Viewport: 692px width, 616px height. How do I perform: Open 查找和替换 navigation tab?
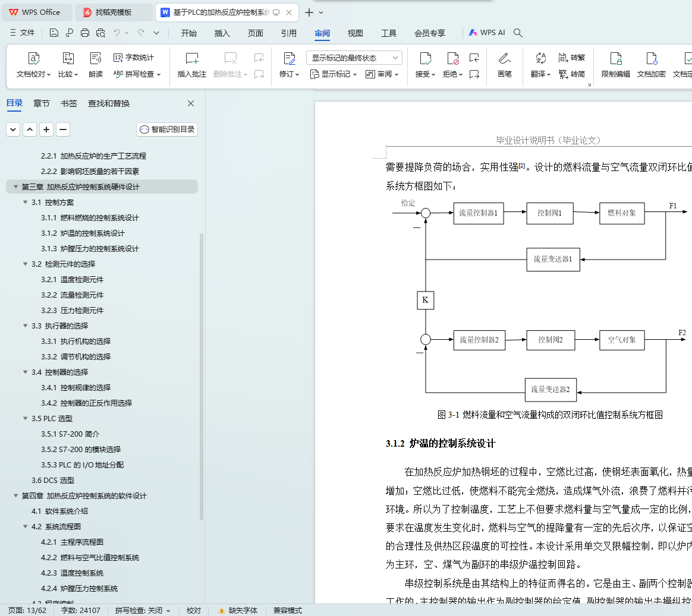pyautogui.click(x=109, y=103)
